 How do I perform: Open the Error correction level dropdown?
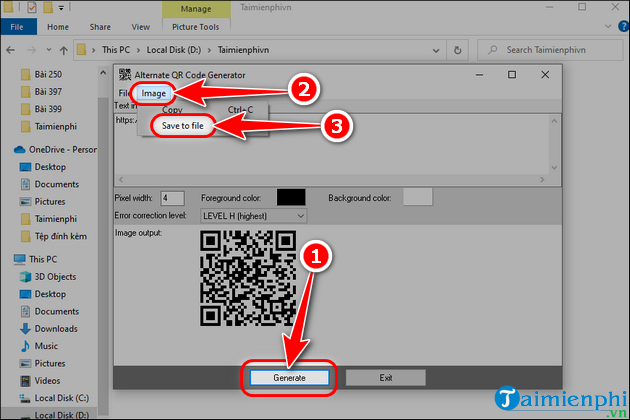coord(254,216)
